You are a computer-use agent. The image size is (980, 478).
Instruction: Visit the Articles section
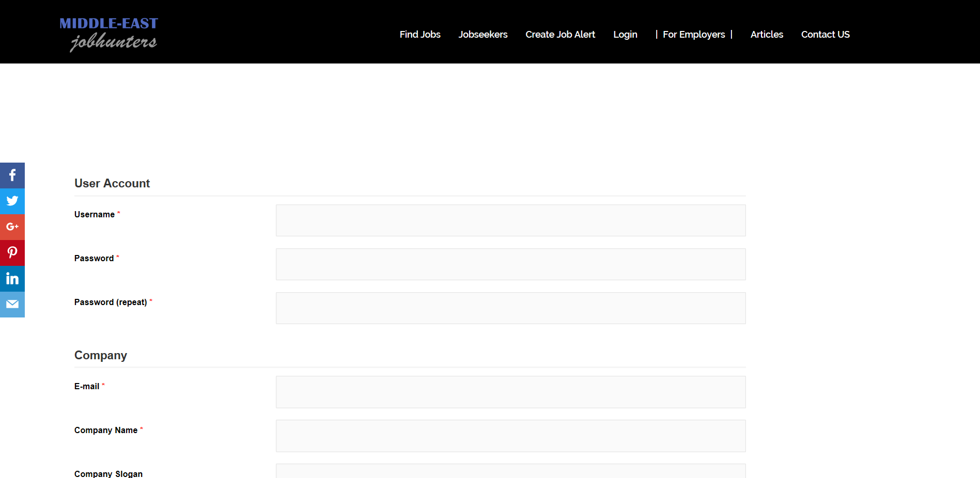coord(767,35)
